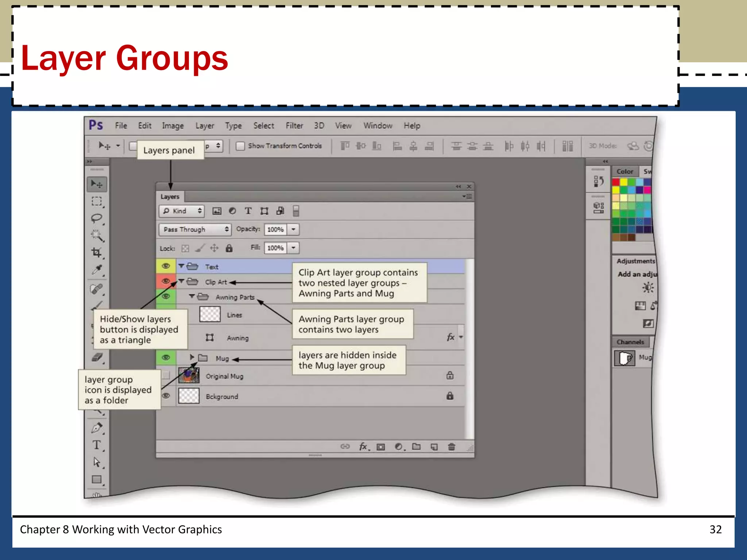Select the Path Selection tool
Screen dimensions: 747x560
pyautogui.click(x=97, y=462)
